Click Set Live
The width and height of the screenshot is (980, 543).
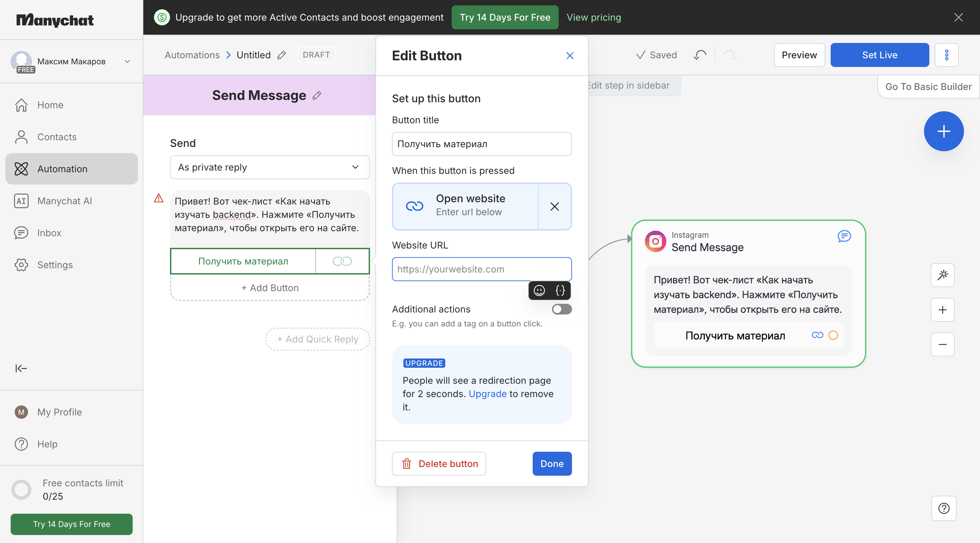tap(879, 55)
